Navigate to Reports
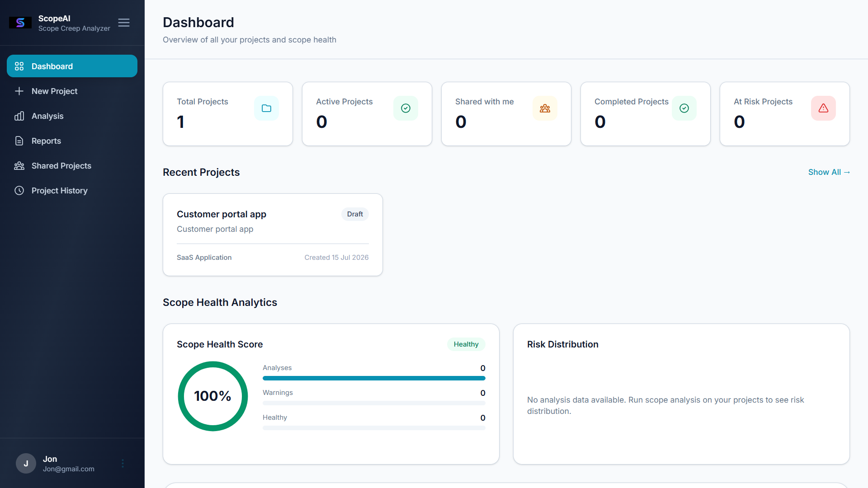The height and width of the screenshot is (488, 868). (72, 141)
